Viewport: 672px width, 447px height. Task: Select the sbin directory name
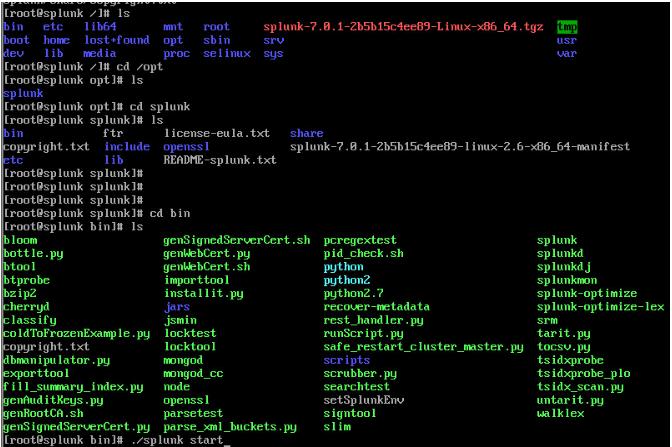tap(216, 40)
